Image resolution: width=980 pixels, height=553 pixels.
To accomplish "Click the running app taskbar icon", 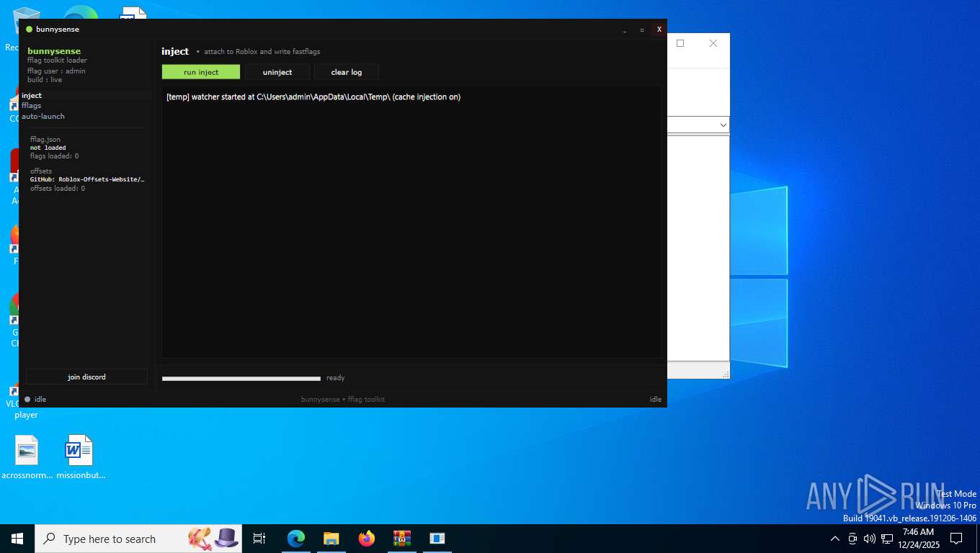I will (437, 539).
